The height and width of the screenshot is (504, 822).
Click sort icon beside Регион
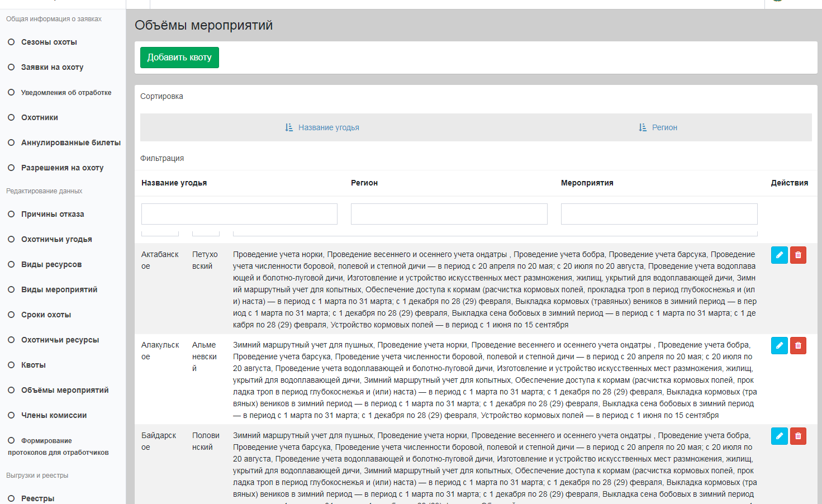pos(643,127)
